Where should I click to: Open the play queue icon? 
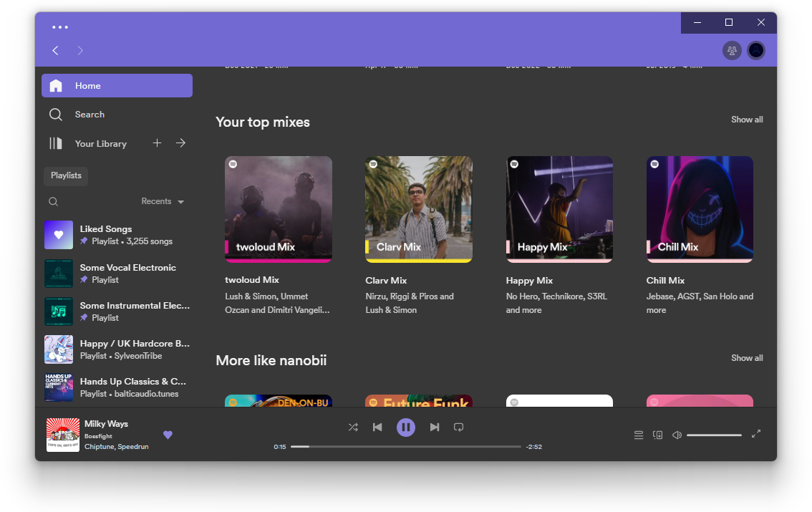pyautogui.click(x=639, y=435)
